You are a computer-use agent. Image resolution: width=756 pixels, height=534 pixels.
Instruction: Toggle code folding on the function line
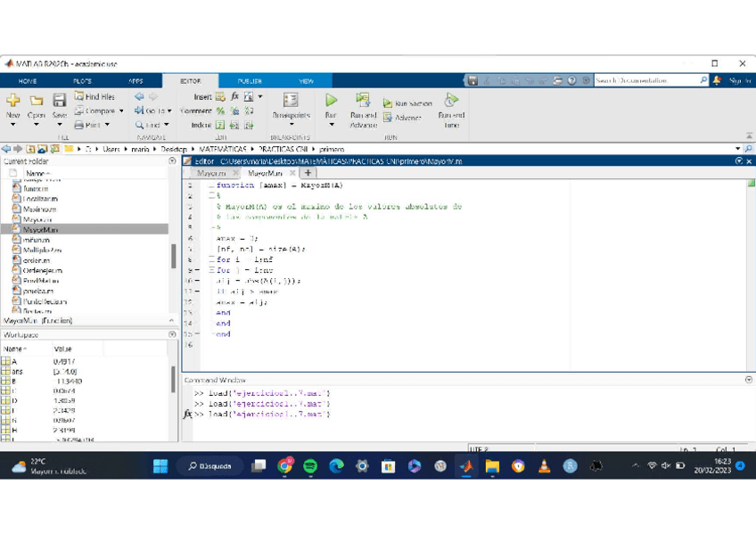pyautogui.click(x=211, y=186)
